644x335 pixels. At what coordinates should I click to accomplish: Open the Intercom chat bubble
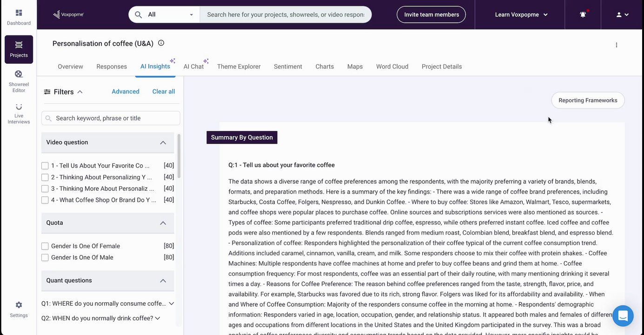tap(623, 316)
